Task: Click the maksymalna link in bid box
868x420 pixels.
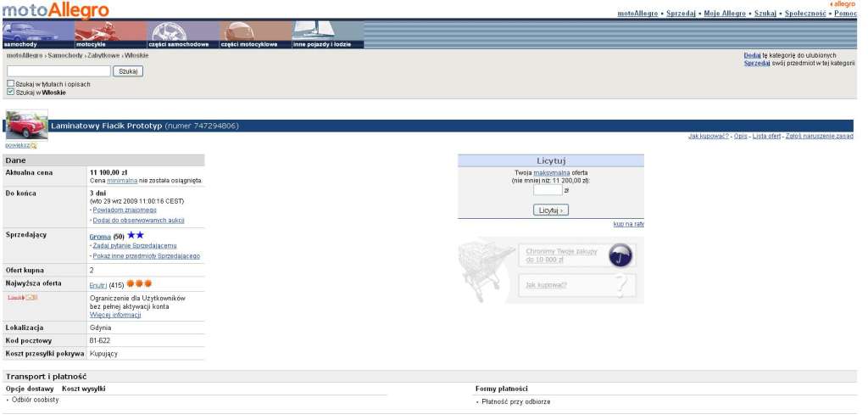Action: pyautogui.click(x=551, y=173)
